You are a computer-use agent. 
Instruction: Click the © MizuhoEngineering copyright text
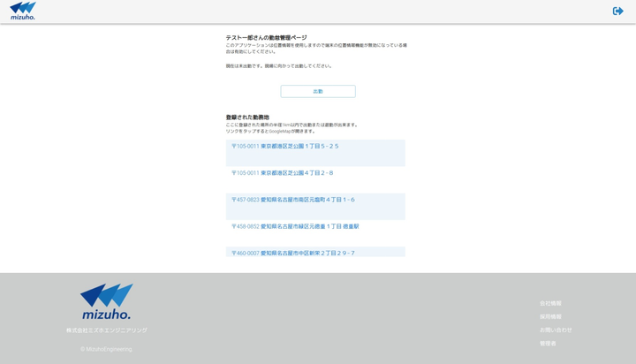(106, 349)
